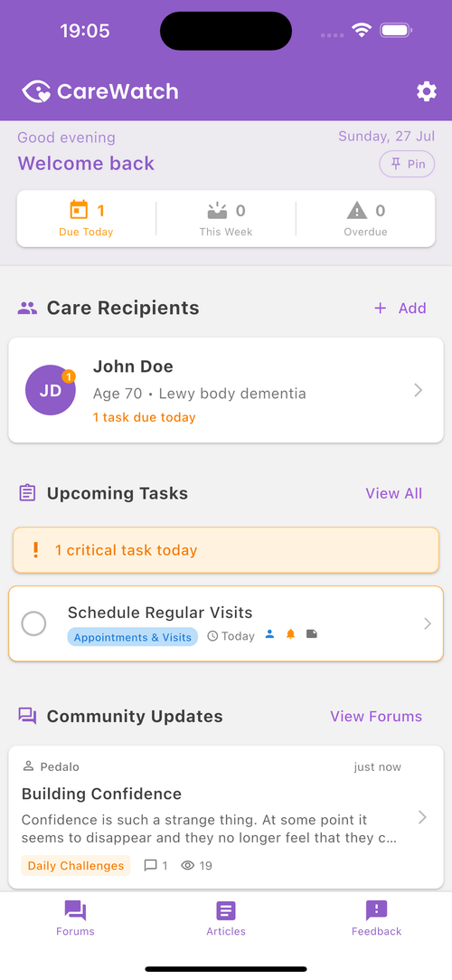
Task: Tap the Overdue warning triangle icon
Action: click(357, 211)
